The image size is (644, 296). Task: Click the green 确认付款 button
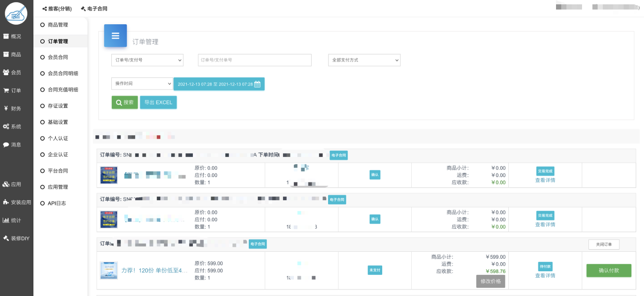coord(608,270)
